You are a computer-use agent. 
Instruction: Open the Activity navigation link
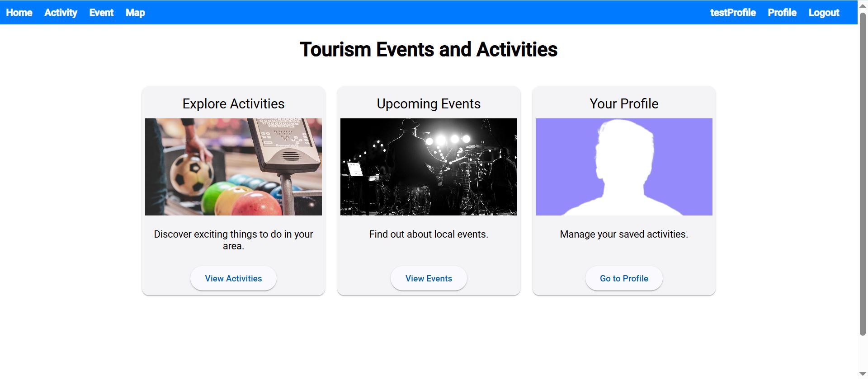tap(61, 13)
